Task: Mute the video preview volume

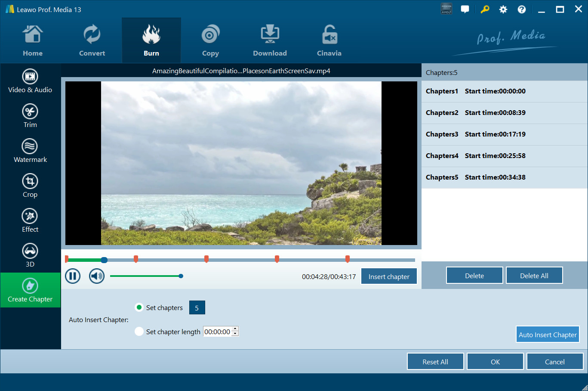Action: pyautogui.click(x=97, y=276)
